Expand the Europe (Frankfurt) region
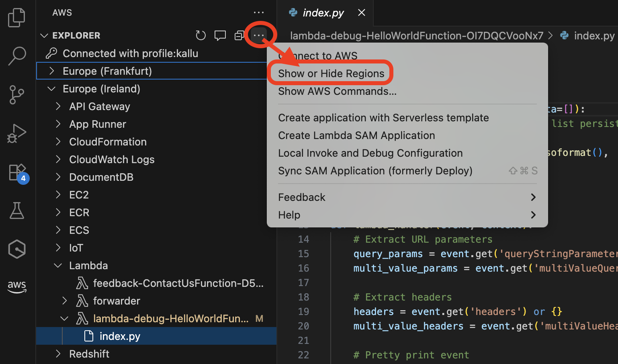618x364 pixels. (x=51, y=71)
